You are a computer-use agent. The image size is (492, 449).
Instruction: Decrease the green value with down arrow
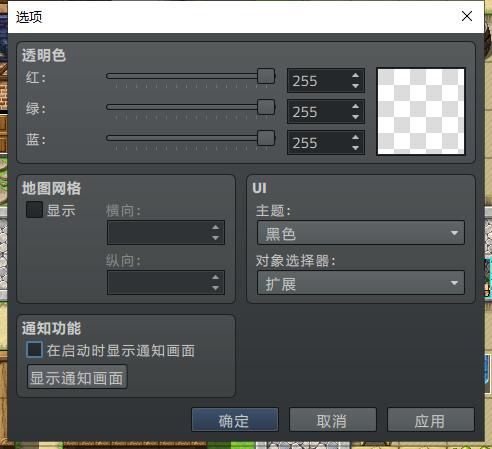pos(355,117)
